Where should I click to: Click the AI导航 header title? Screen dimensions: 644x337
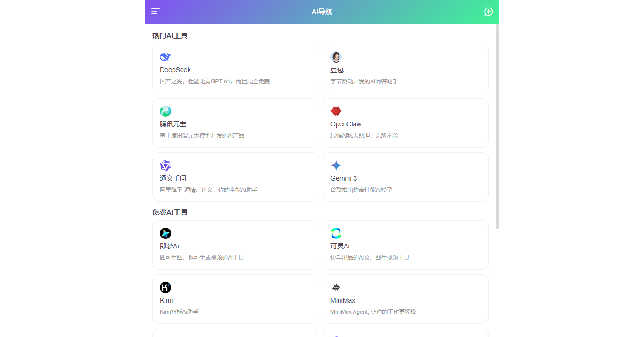pos(322,12)
